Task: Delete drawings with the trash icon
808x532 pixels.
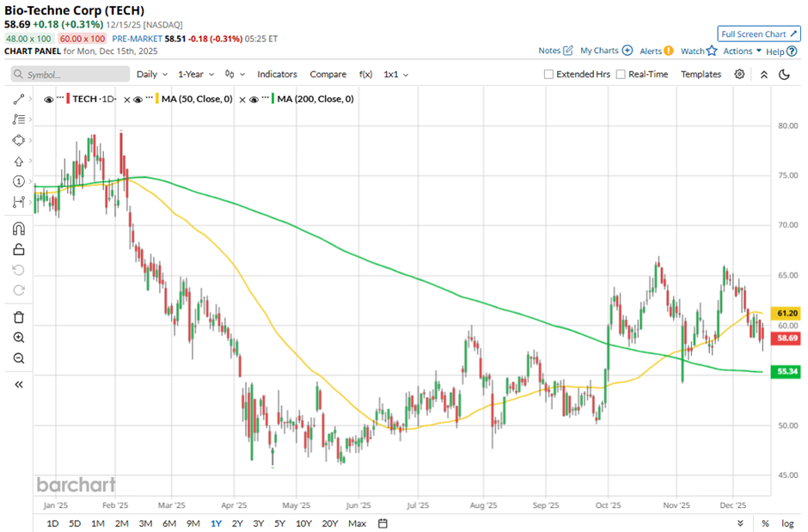Action: click(19, 317)
